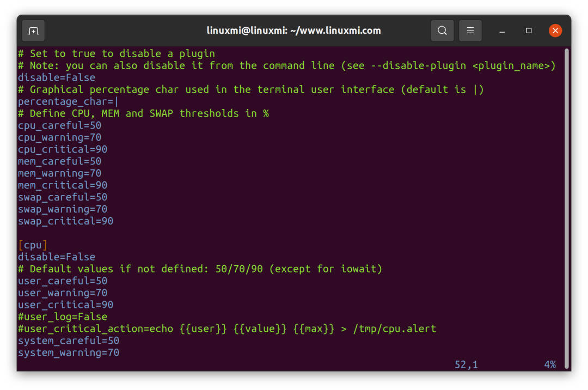Click the user_critical=90 line
Image resolution: width=588 pixels, height=390 pixels.
pos(66,305)
